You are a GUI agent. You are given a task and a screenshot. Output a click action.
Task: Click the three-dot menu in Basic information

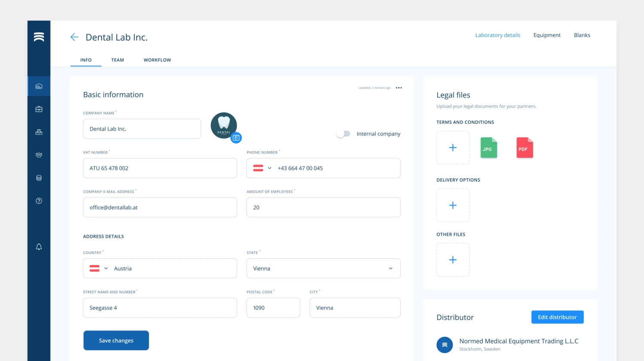pos(399,88)
